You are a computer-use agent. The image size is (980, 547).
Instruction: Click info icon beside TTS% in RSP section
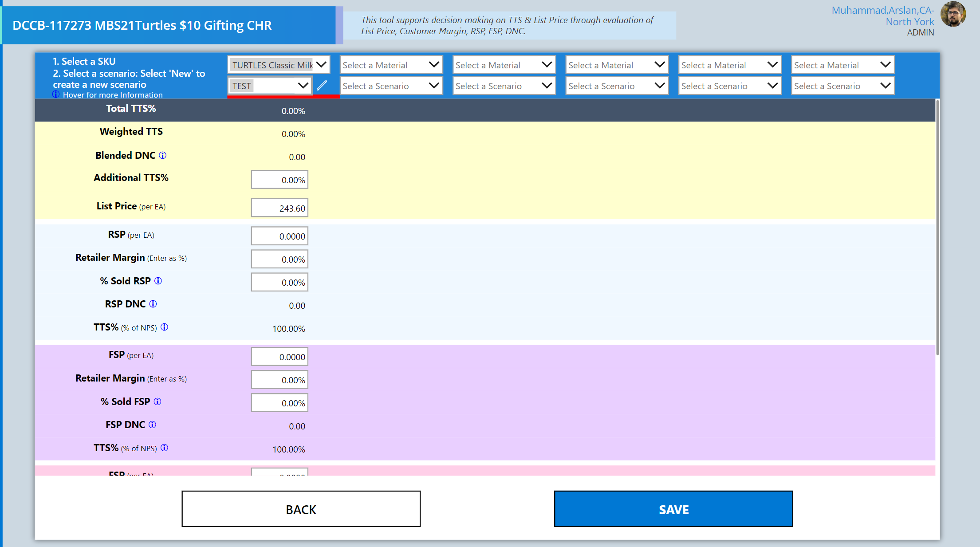[x=164, y=327]
